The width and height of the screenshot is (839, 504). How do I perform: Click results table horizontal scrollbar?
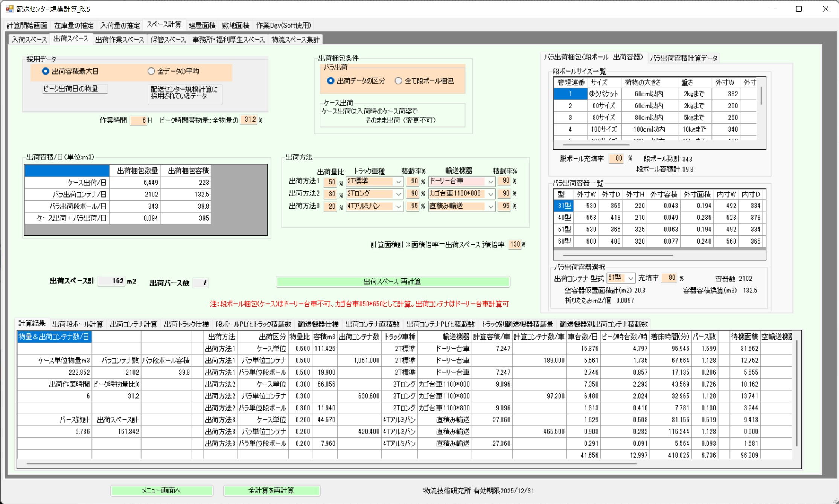click(x=331, y=464)
